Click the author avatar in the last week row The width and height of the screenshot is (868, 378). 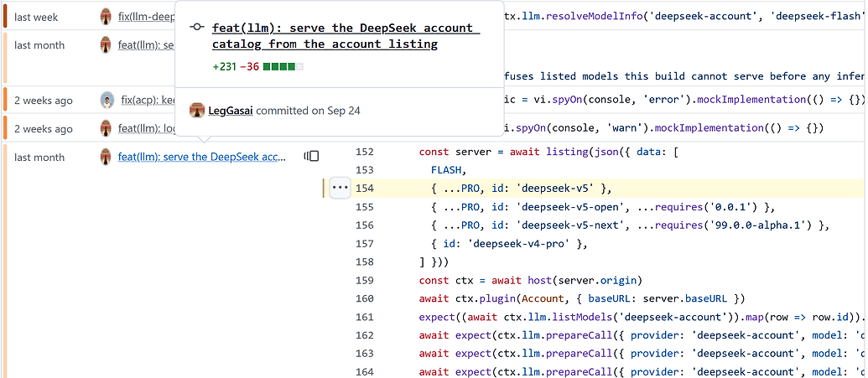pos(106,17)
